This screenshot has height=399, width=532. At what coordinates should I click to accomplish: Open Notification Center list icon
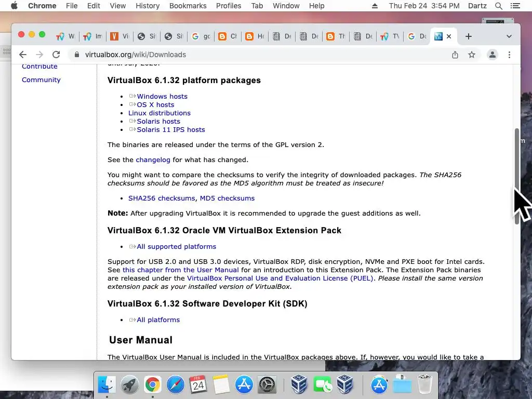click(x=515, y=6)
